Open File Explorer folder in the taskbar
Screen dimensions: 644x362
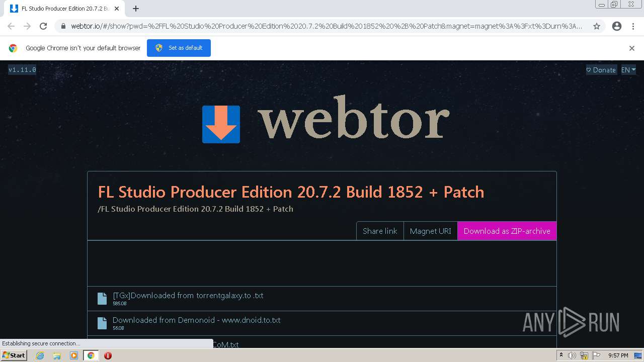point(57,355)
